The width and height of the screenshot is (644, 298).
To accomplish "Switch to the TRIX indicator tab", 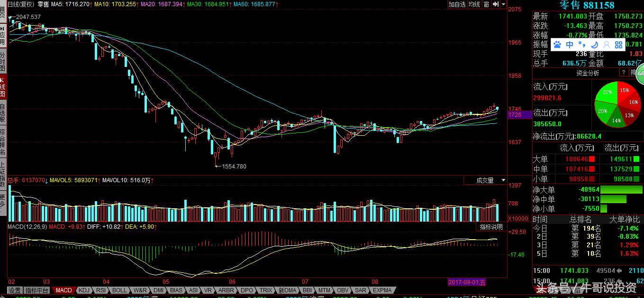I will click(266, 290).
